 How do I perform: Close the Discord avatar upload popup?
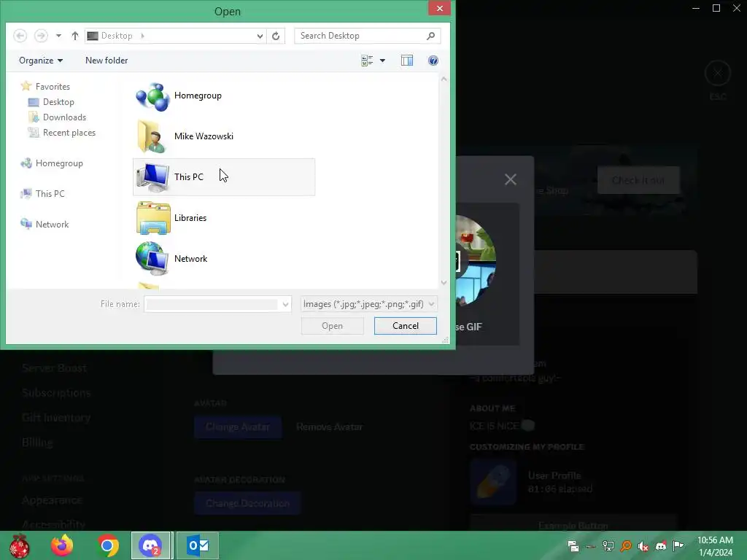coord(510,179)
